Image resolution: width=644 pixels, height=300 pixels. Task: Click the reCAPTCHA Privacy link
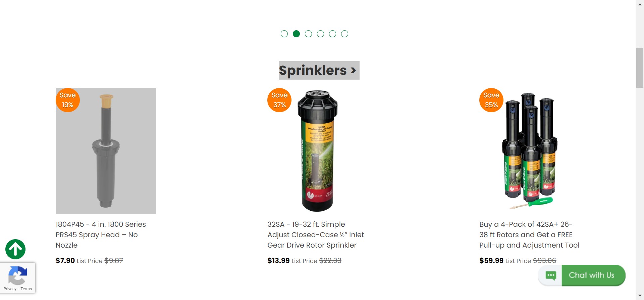10,289
